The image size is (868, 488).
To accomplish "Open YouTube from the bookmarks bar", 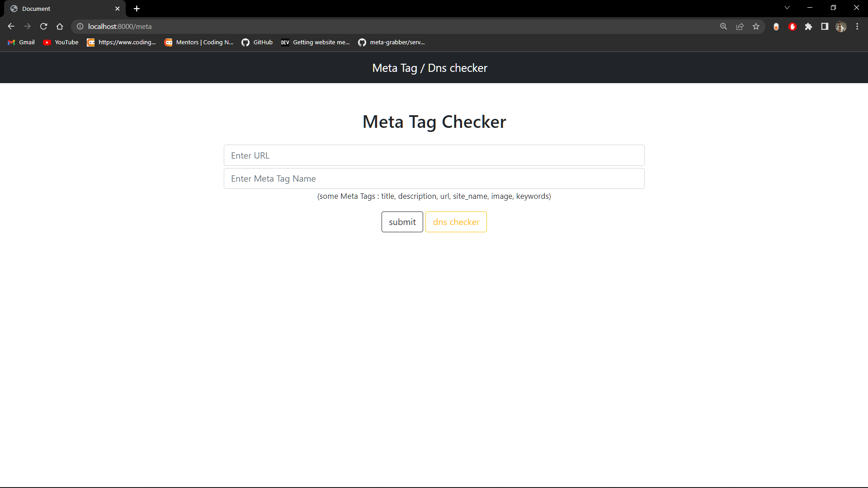I will coord(60,42).
